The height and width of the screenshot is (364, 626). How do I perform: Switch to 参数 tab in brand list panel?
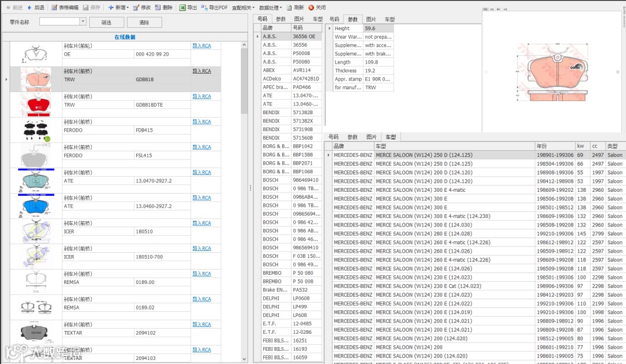(x=281, y=19)
